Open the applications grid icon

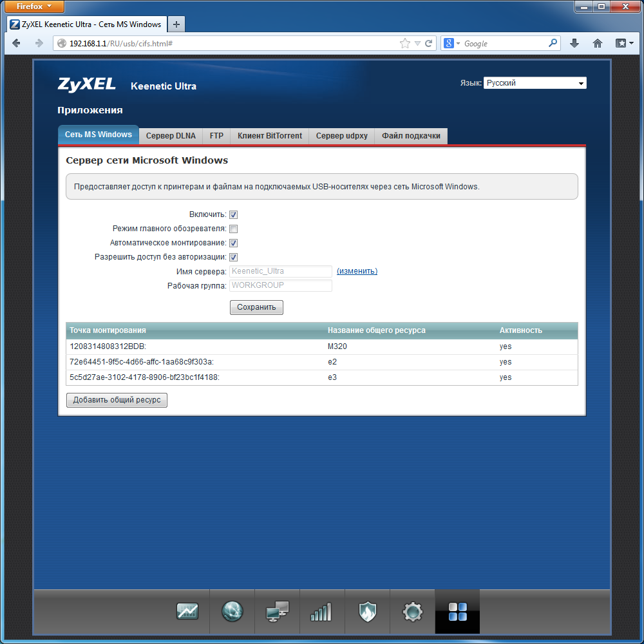pyautogui.click(x=457, y=612)
